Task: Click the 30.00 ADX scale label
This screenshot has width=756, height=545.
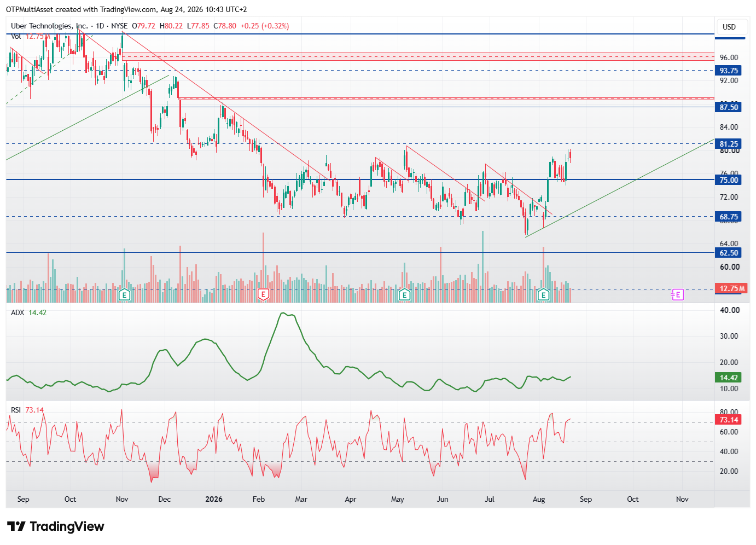Action: pos(730,336)
